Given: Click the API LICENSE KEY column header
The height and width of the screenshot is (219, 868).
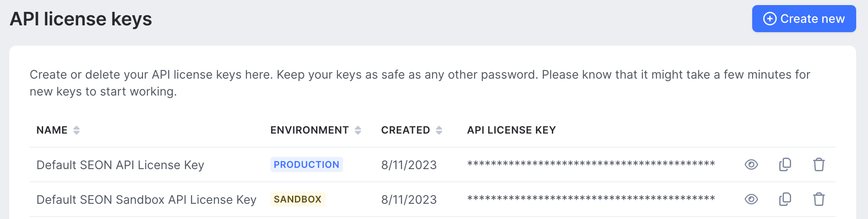Looking at the screenshot, I should [511, 130].
